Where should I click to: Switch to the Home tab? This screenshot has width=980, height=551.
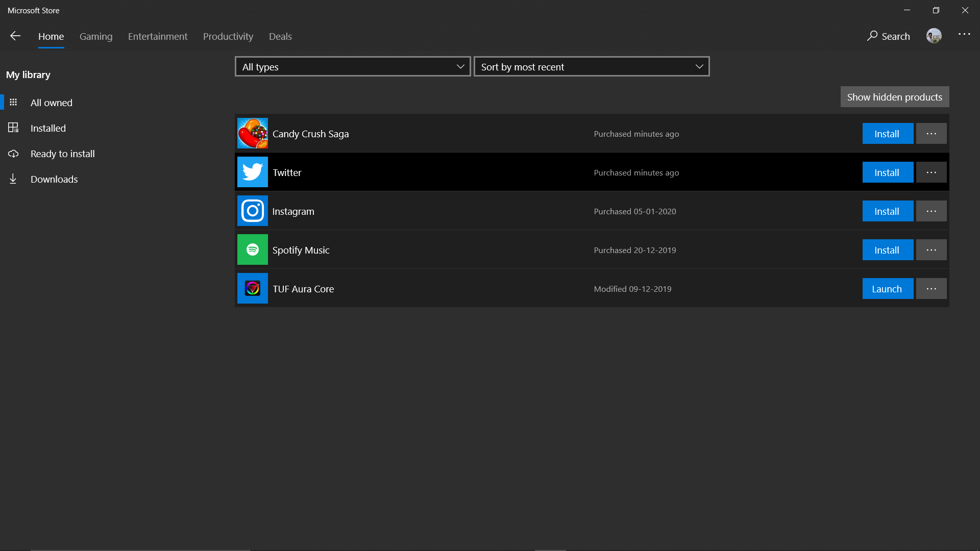[51, 36]
